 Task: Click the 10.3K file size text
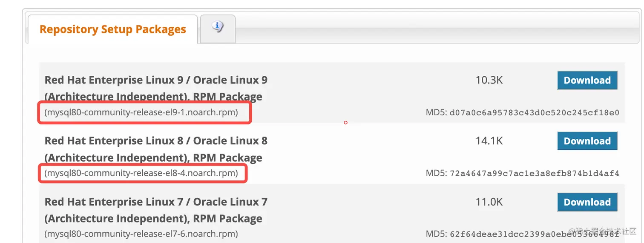pyautogui.click(x=489, y=80)
